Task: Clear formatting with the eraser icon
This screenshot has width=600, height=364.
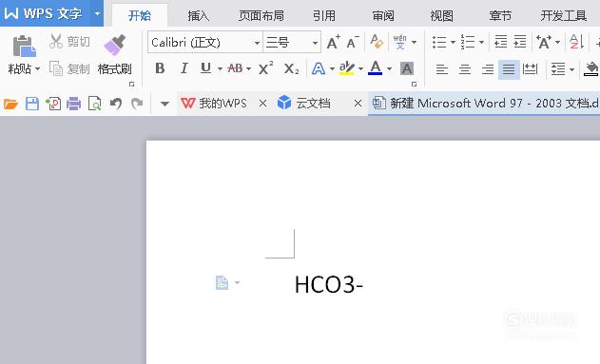Action: (377, 41)
